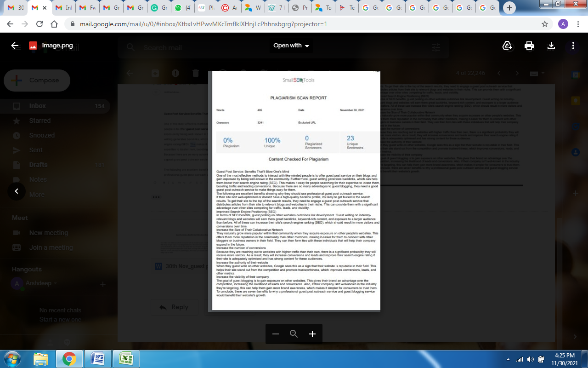Download image.png attachment

tap(551, 46)
